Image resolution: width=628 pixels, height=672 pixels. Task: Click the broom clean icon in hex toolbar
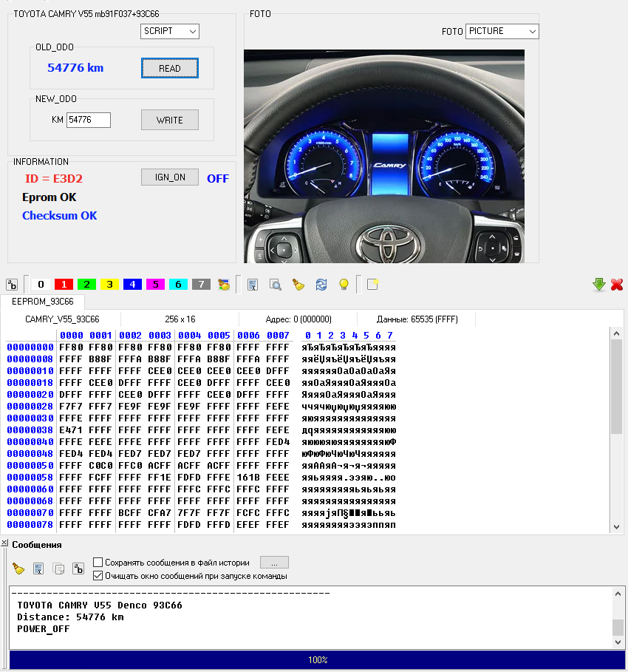pos(298,285)
